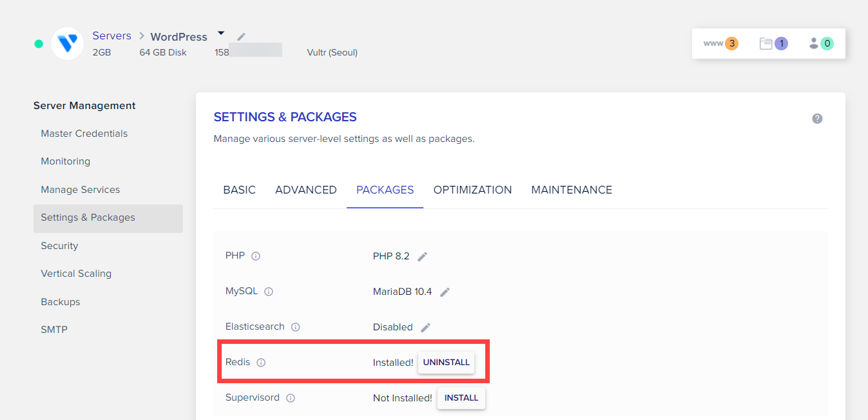The height and width of the screenshot is (420, 868).
Task: View the Elasticsearch info tooltip icon
Action: click(295, 326)
